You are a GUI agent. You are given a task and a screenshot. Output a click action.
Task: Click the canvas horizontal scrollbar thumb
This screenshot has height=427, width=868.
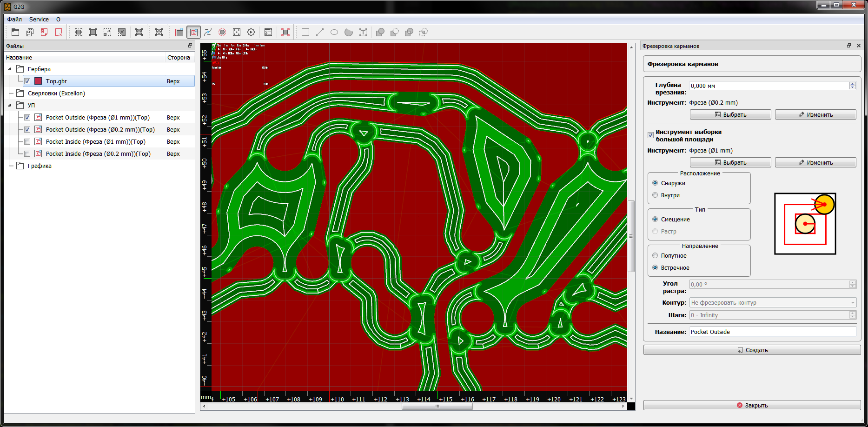pos(437,406)
